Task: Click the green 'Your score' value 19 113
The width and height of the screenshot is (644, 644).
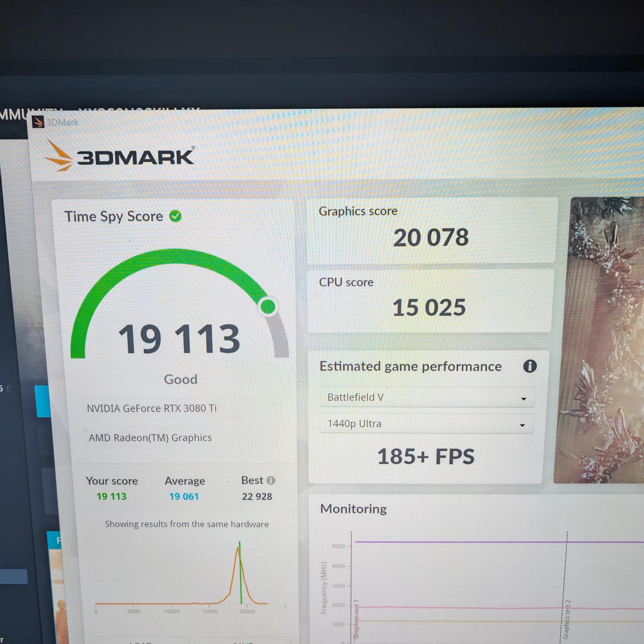Action: point(111,496)
